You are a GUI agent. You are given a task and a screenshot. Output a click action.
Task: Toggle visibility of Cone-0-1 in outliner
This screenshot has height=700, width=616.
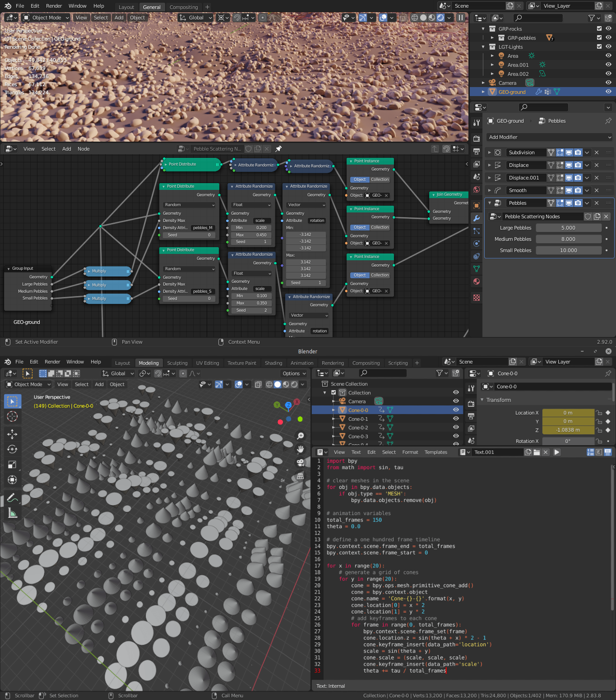[x=456, y=419]
